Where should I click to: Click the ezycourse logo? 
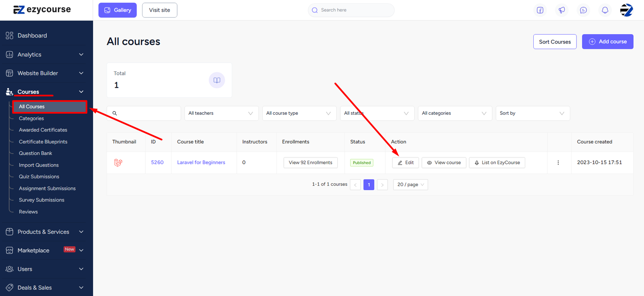coord(42,10)
